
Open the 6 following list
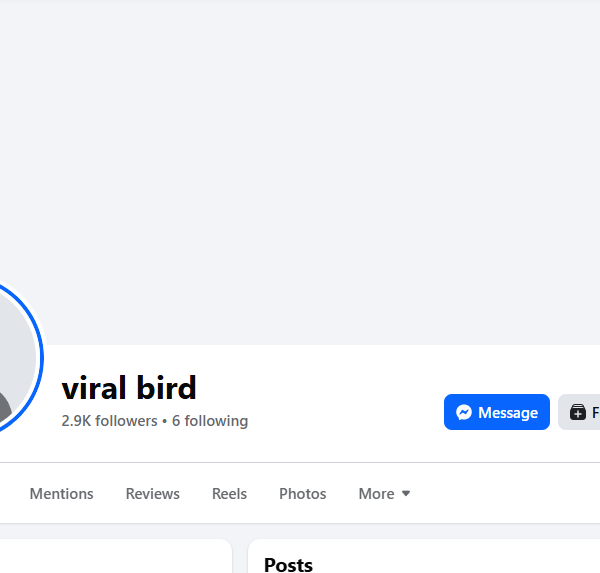(210, 421)
